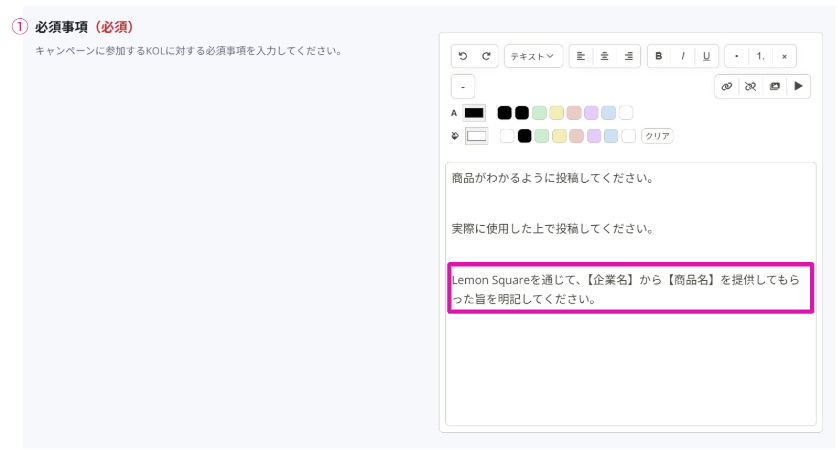Center-align the text
838x450 pixels.
pyautogui.click(x=604, y=56)
